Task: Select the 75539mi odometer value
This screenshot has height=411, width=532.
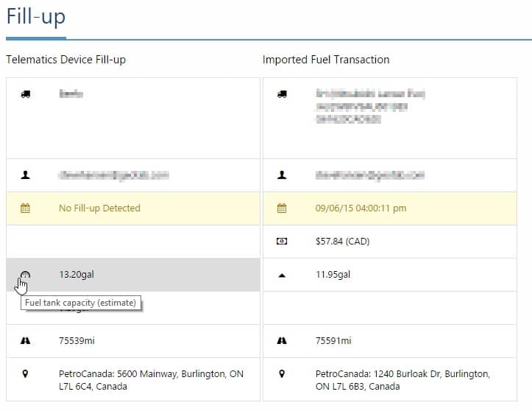Action: tap(77, 341)
